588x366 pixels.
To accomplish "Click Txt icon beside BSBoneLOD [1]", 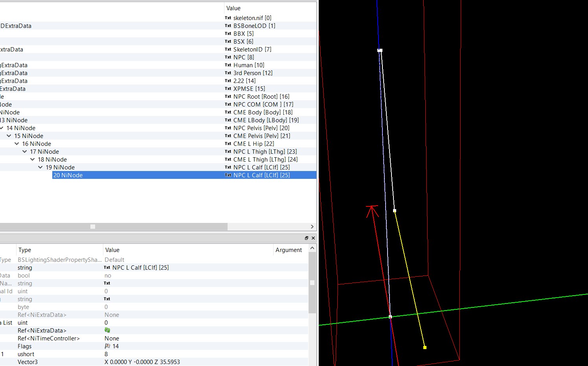I will (228, 26).
